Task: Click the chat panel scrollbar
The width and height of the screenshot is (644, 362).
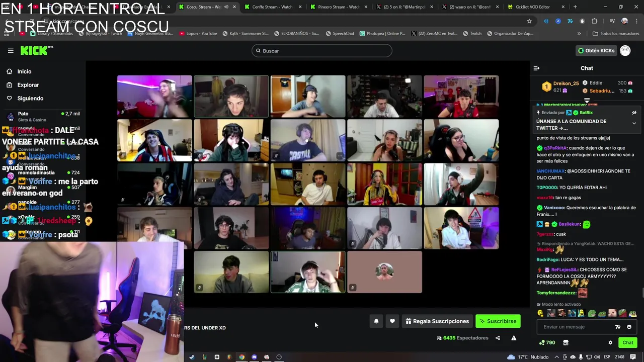Action: click(642, 293)
